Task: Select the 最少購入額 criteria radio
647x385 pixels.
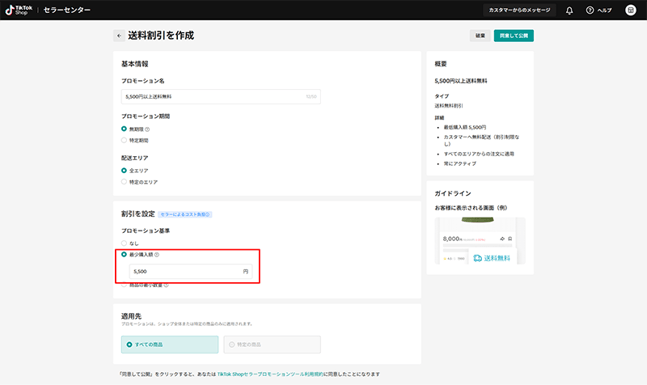Action: pos(124,255)
